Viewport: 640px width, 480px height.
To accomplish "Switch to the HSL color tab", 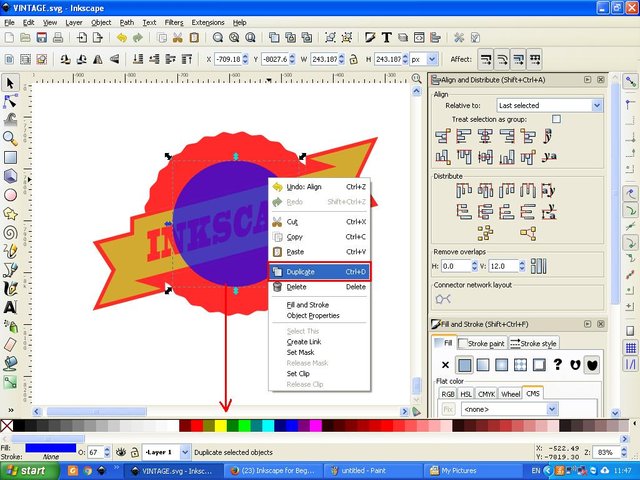I will [x=466, y=394].
